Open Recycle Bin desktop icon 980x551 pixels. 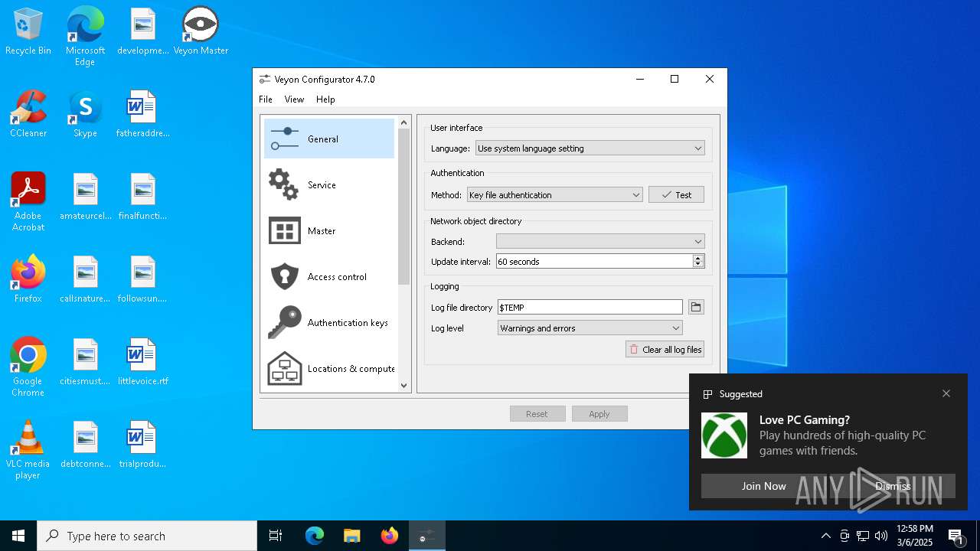coord(28,32)
